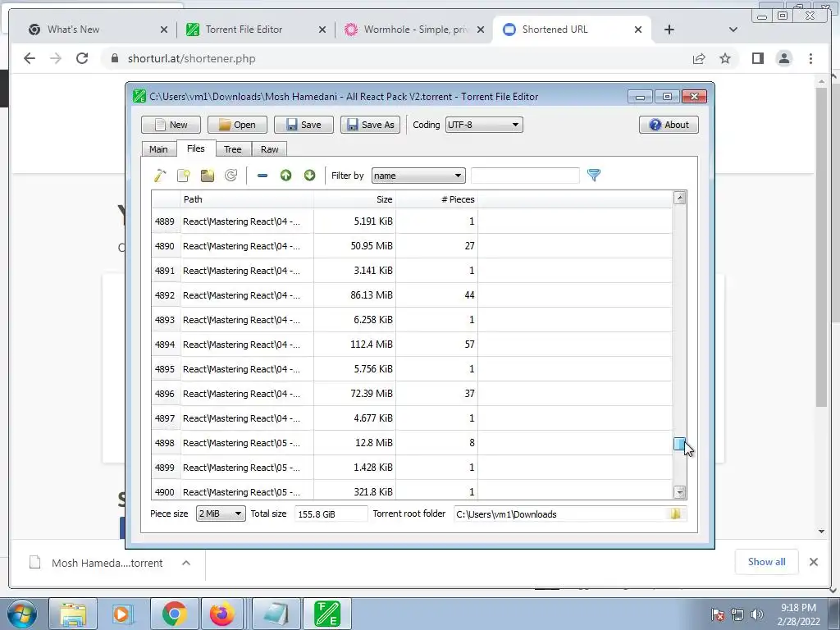840x630 pixels.
Task: Expand the Coding UTF-8 dropdown
Action: pos(484,125)
